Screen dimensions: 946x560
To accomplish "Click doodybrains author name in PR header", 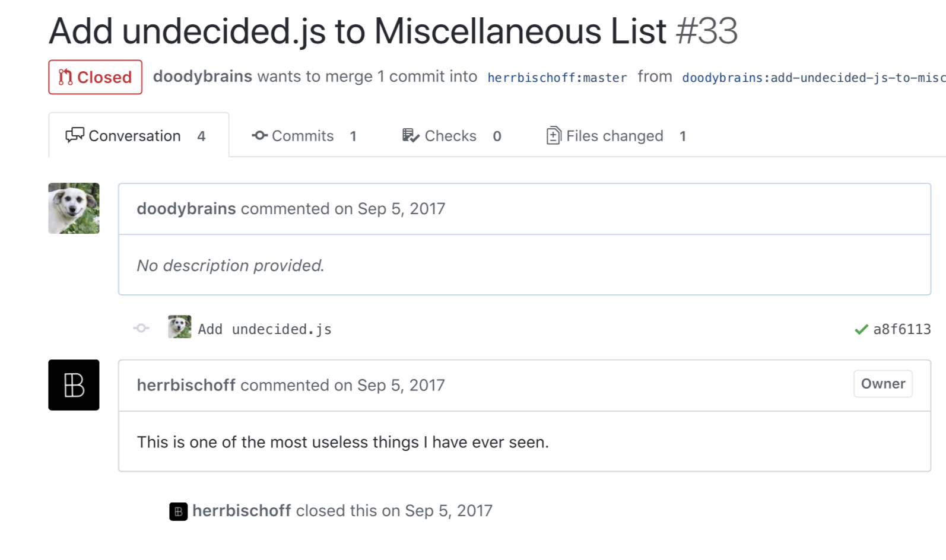I will 202,77.
